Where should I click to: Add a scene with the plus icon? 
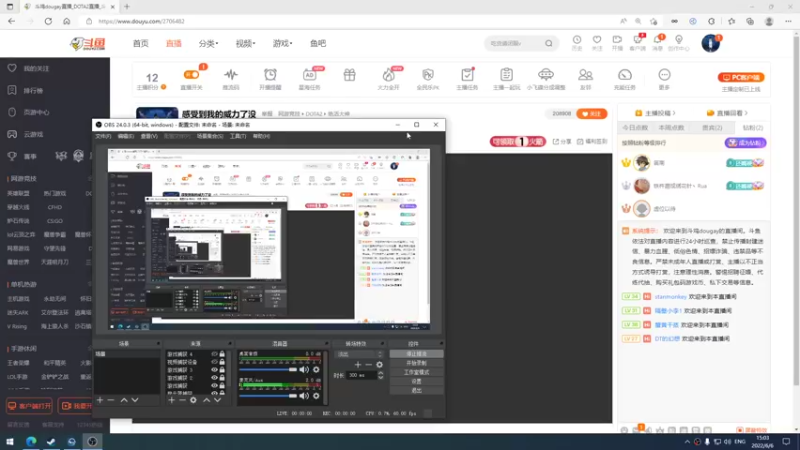(100, 400)
